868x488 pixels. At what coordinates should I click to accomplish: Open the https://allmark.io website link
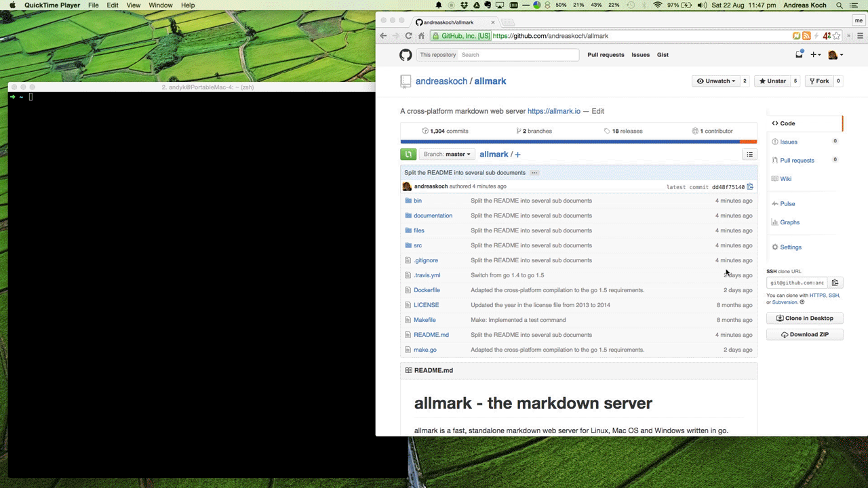point(554,111)
